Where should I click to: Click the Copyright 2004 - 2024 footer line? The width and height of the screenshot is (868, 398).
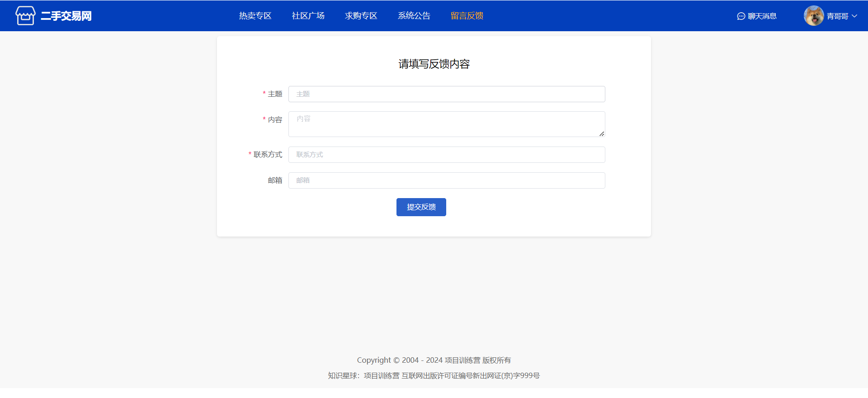point(434,360)
